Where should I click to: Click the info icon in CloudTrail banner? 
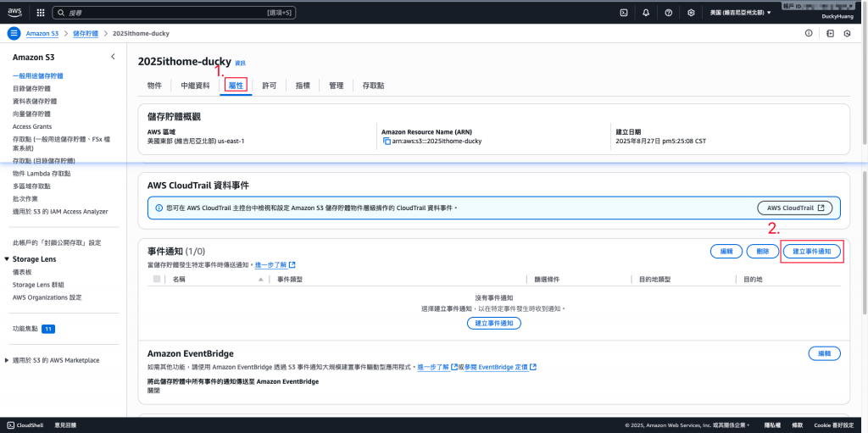159,208
